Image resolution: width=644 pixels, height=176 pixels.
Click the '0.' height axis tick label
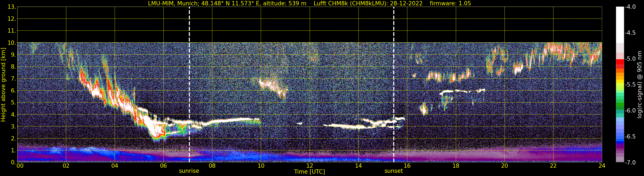[13, 163]
